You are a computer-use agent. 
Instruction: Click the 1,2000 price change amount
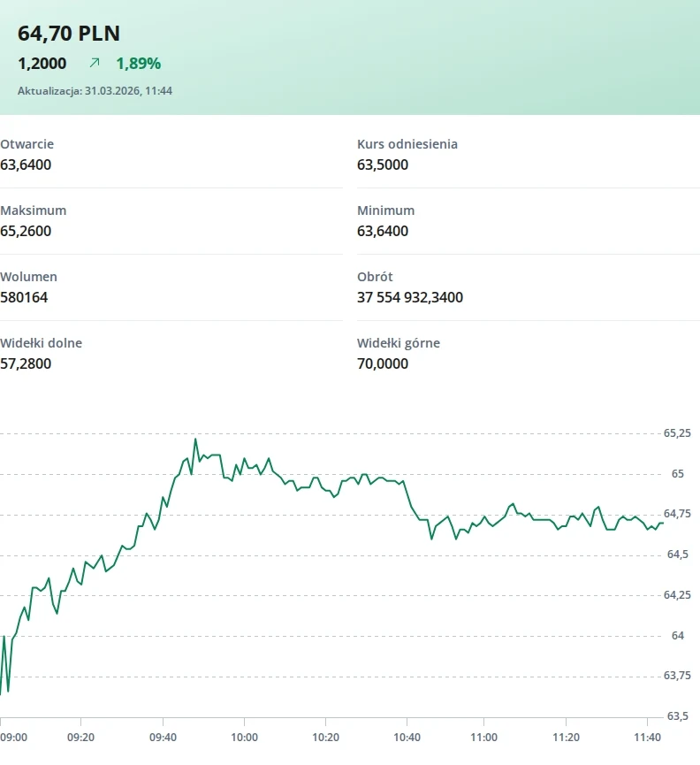[42, 63]
